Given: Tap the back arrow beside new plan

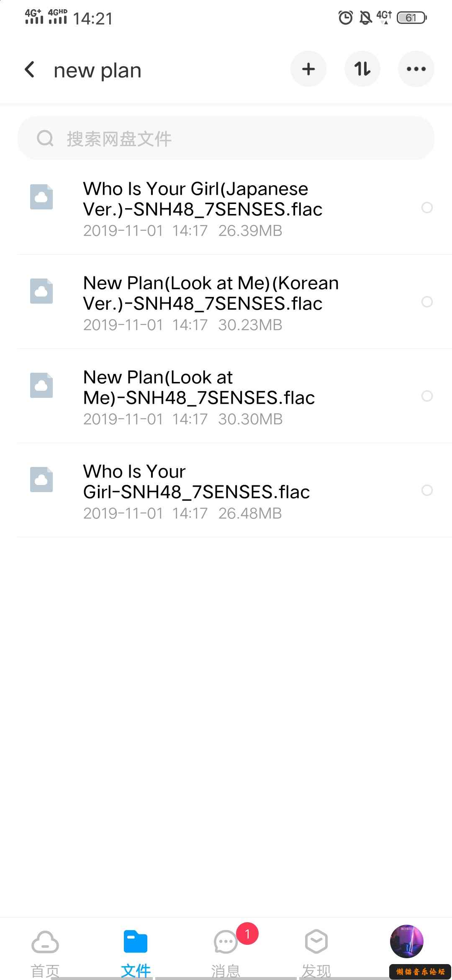Looking at the screenshot, I should click(30, 70).
